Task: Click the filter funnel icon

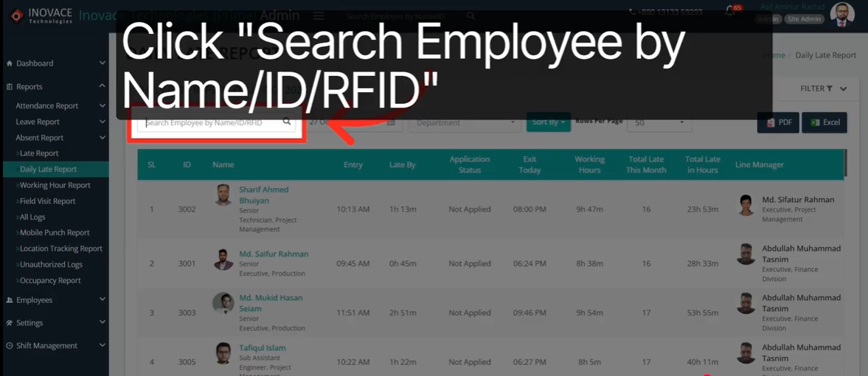Action: (829, 88)
